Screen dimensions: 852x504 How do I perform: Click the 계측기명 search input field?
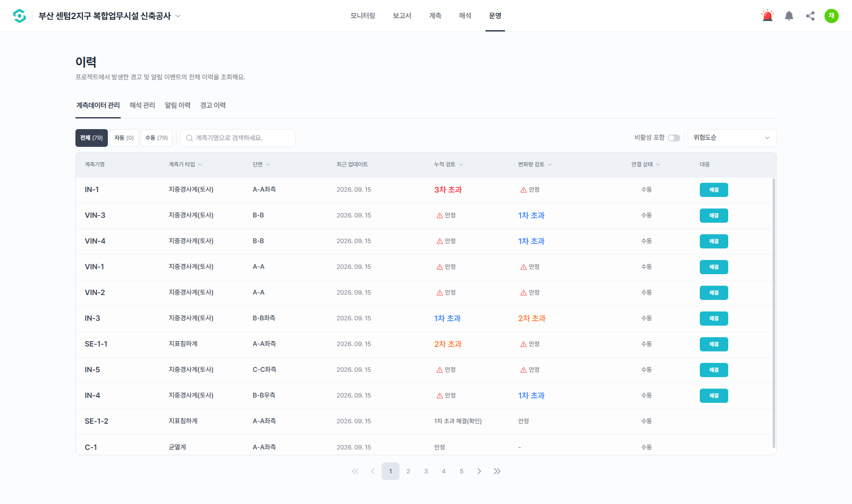pyautogui.click(x=238, y=138)
